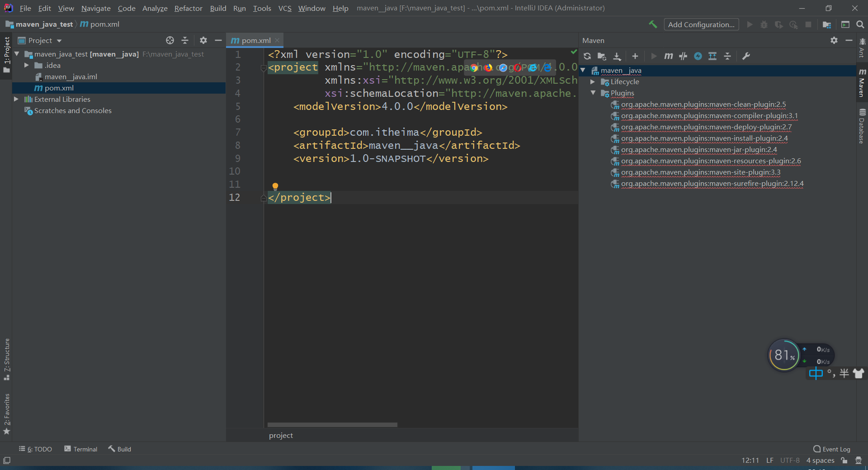Open pom.xml in Firefox browser

pos(488,67)
